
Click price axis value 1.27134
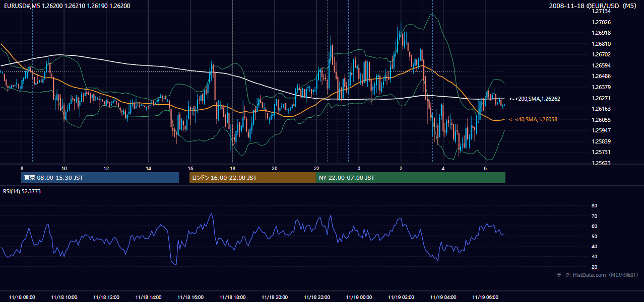point(601,12)
